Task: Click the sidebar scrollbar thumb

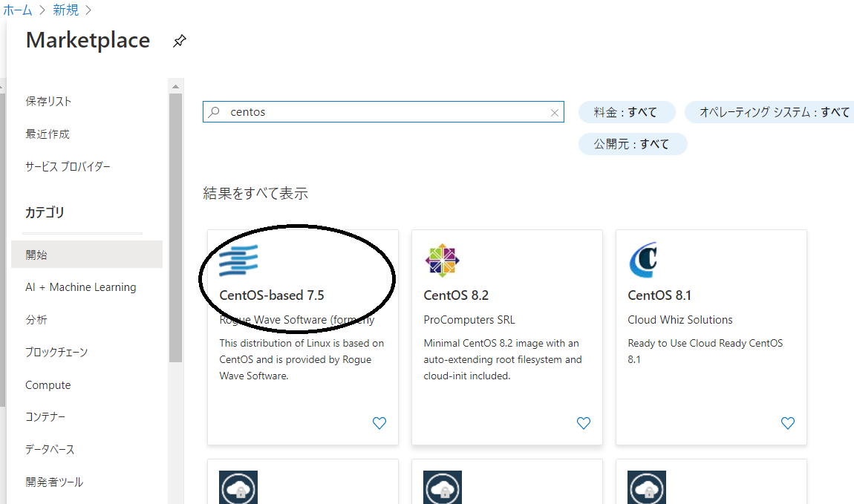Action: (x=175, y=228)
